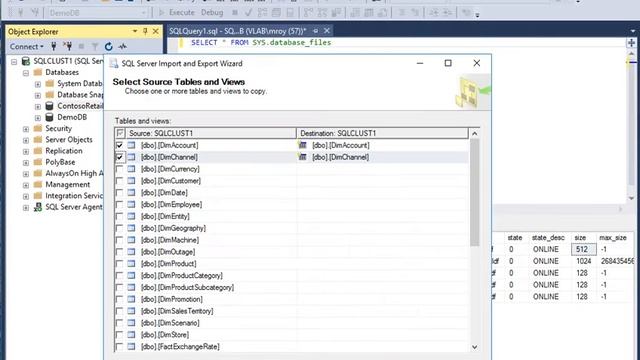Pin the SQLQuery1.sql tab
This screenshot has height=360, width=640.
316,31
